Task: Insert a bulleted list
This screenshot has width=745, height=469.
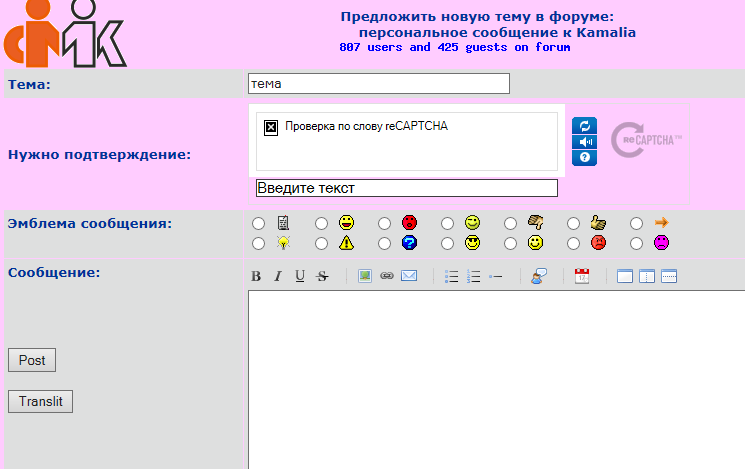Action: coord(451,276)
